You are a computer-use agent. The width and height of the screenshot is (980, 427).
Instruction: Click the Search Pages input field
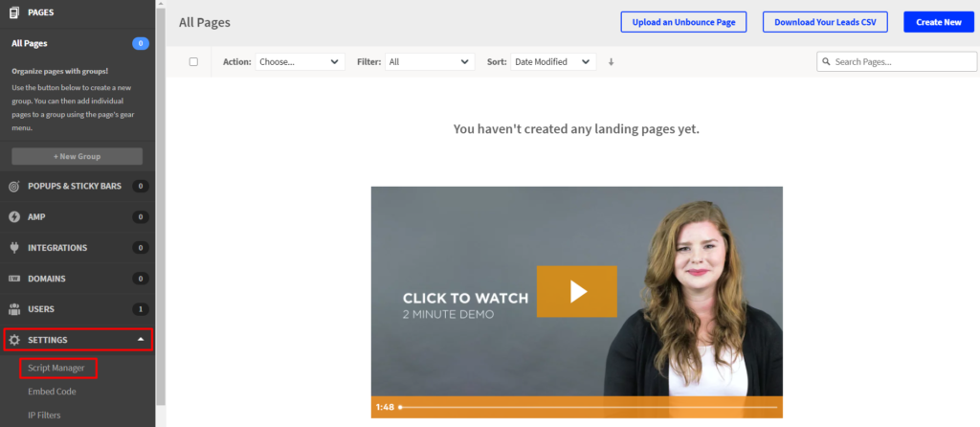coord(897,62)
